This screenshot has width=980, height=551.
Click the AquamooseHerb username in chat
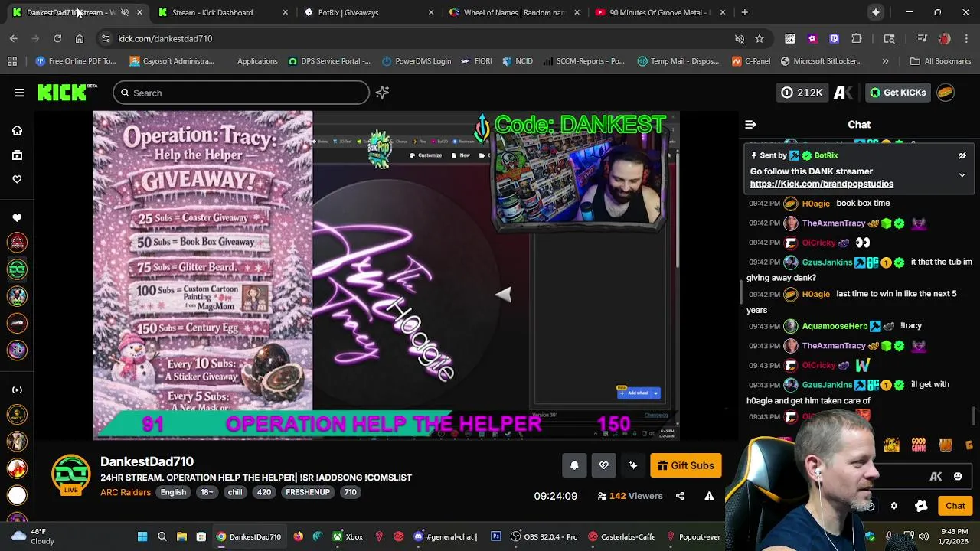[835, 326]
